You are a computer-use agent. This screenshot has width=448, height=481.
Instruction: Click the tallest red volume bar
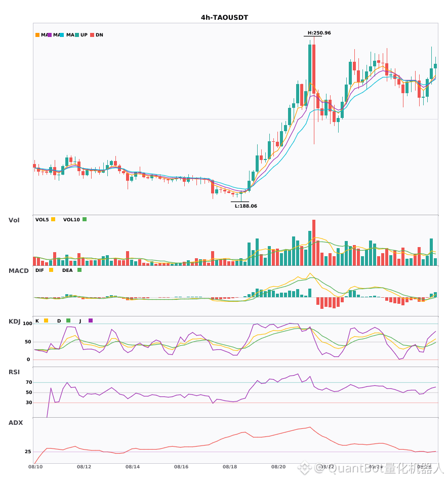(x=314, y=243)
